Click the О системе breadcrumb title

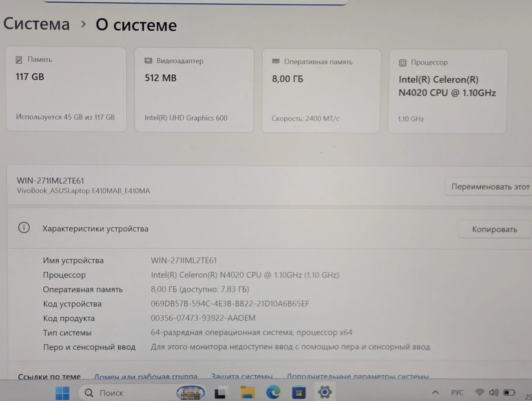(136, 25)
